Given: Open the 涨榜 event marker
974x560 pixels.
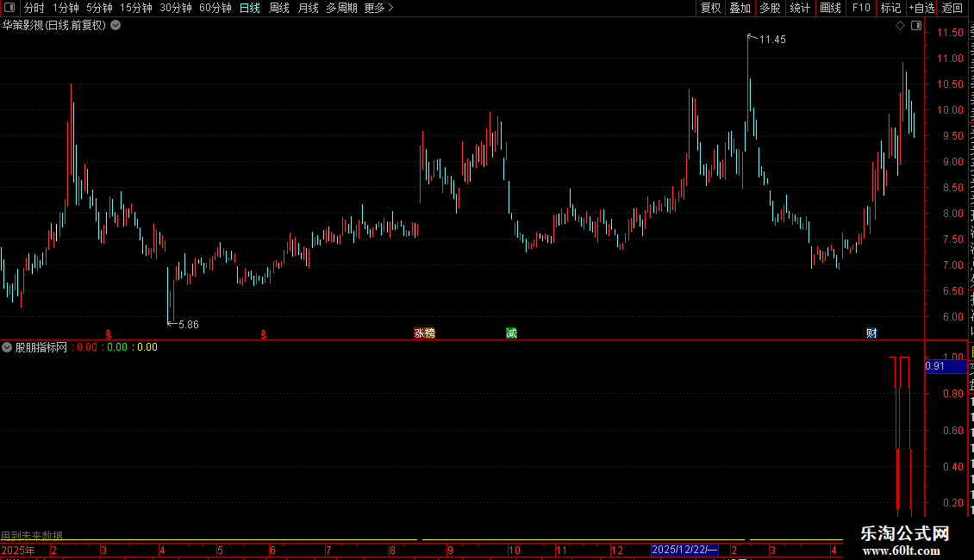Looking at the screenshot, I should click(424, 333).
